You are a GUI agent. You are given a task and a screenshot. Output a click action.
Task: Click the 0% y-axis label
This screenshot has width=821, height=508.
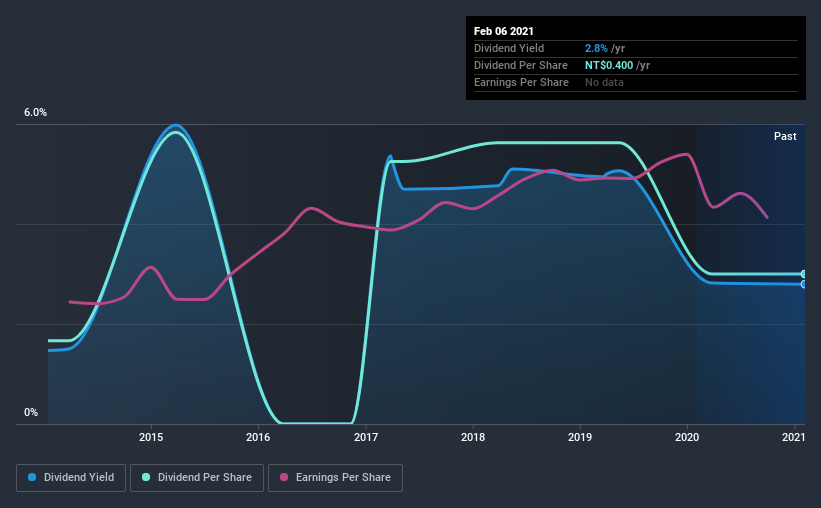tap(31, 413)
